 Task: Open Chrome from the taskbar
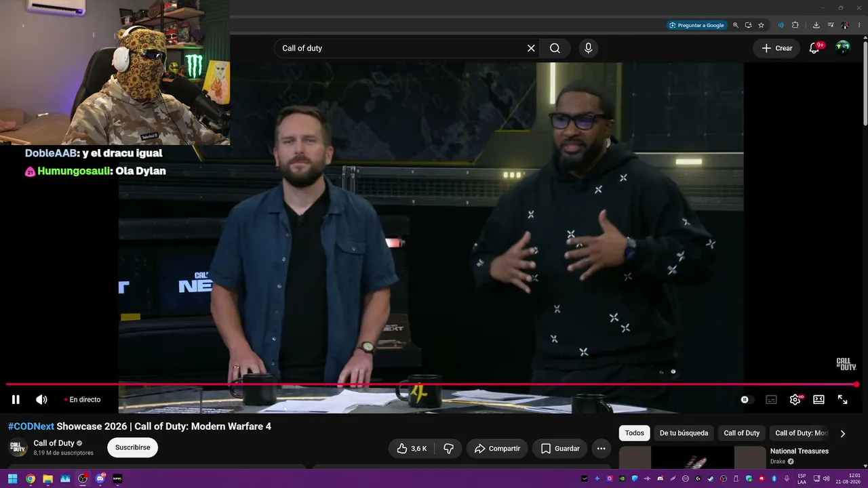[31, 479]
